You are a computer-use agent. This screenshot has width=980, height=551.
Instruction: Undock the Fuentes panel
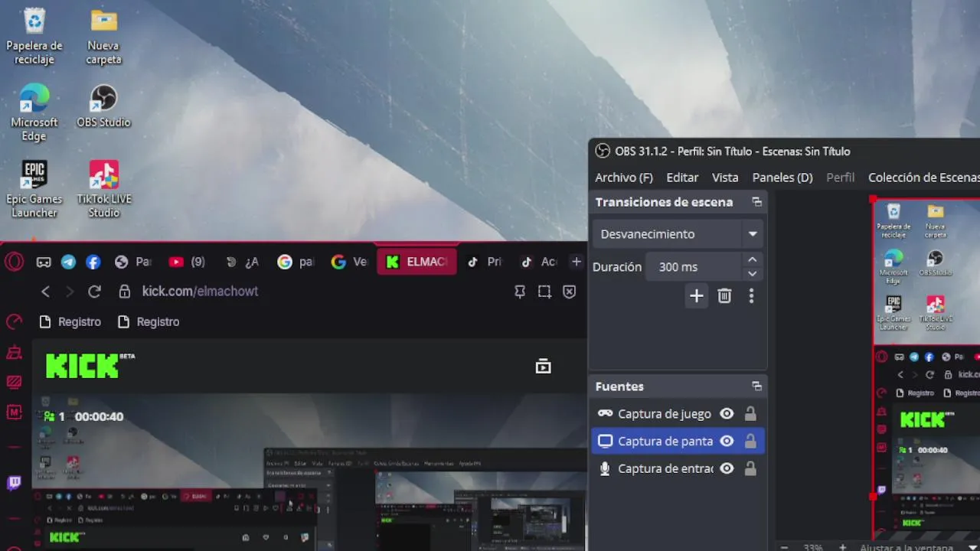(756, 386)
